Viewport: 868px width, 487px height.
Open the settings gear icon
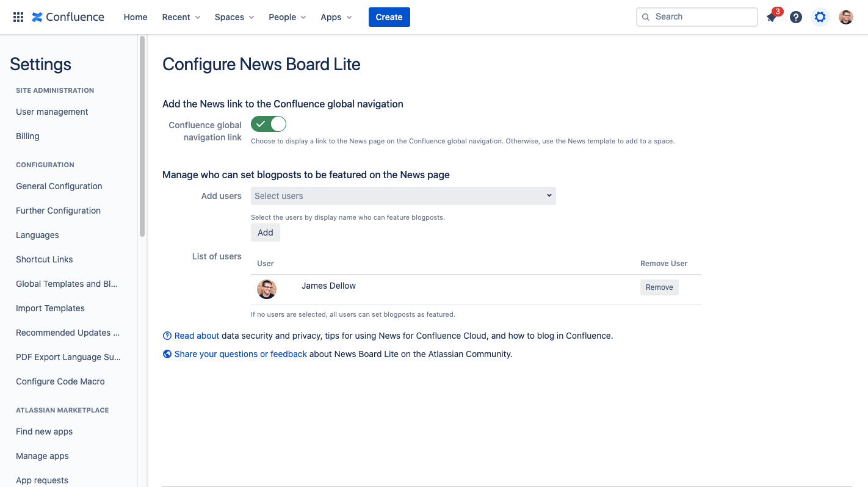pos(820,17)
